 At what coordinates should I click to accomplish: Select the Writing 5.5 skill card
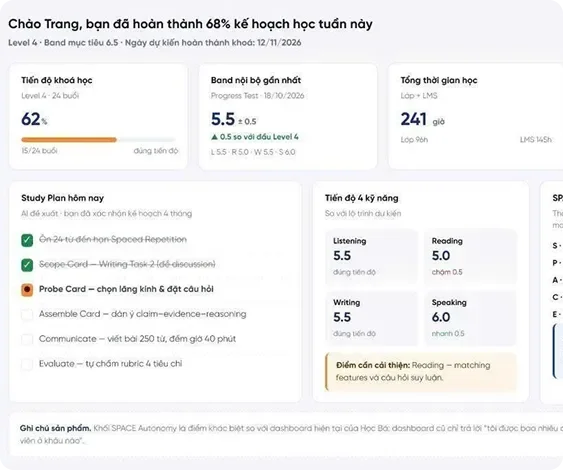pyautogui.click(x=372, y=318)
